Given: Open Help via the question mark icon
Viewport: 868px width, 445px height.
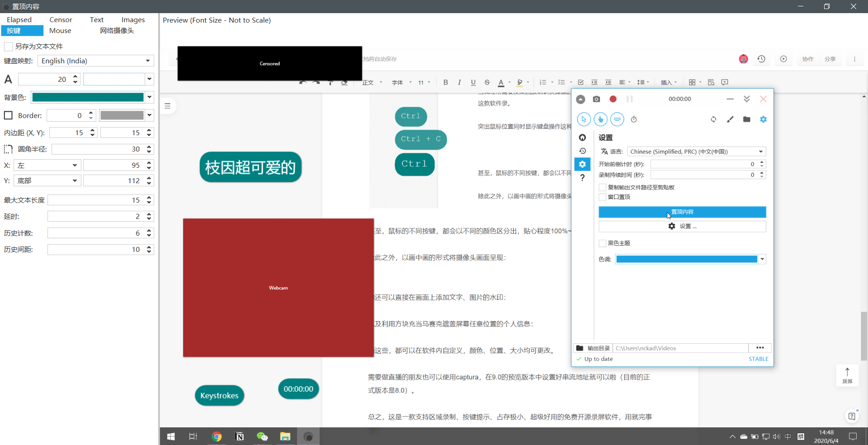Looking at the screenshot, I should pos(582,178).
